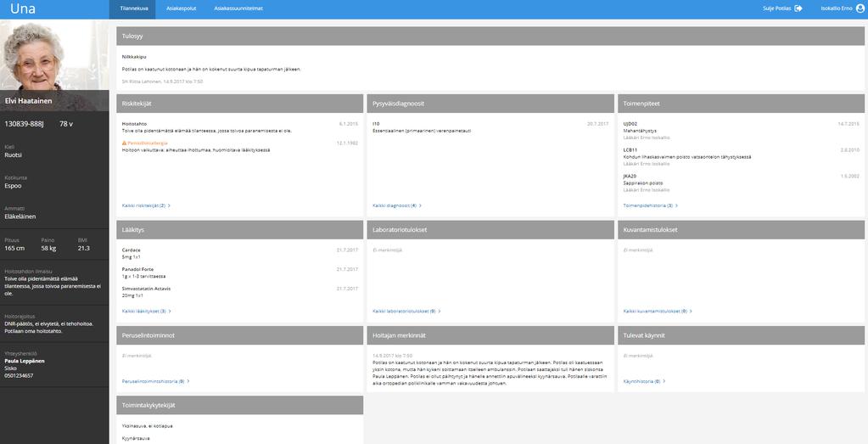Select the JKA20 Sappirakon poisto procedure
This screenshot has height=444, width=868.
(742, 183)
